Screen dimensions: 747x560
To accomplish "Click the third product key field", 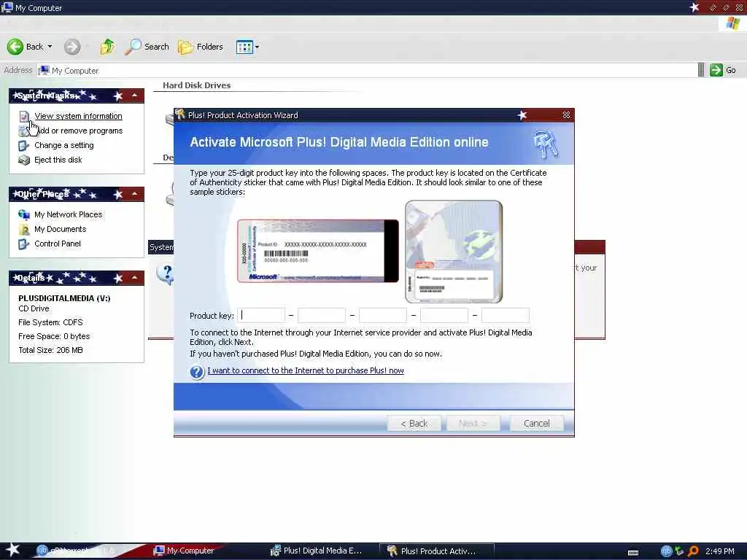I will [x=383, y=315].
